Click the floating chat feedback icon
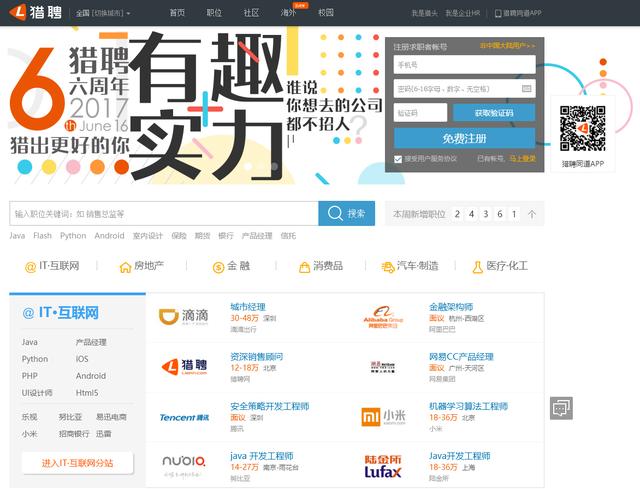 [x=561, y=408]
